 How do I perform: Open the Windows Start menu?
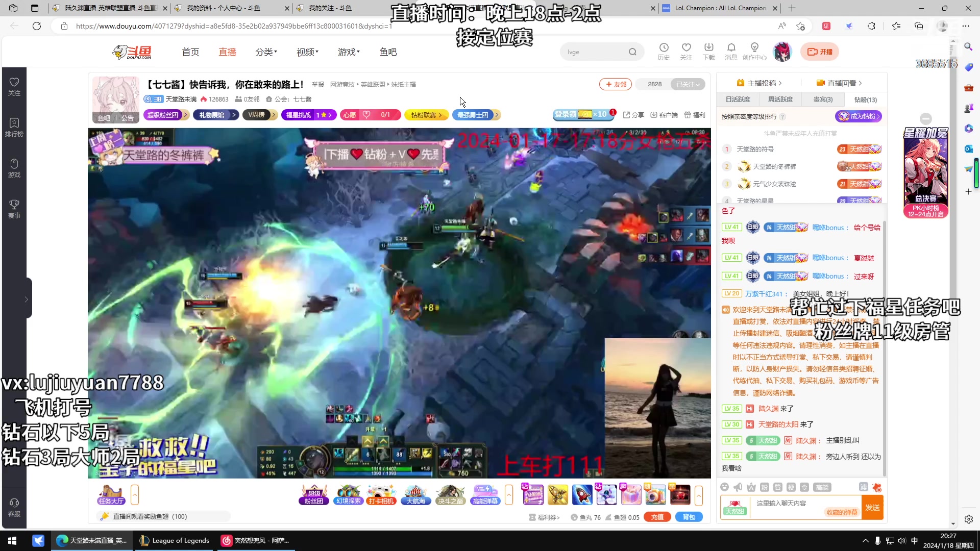point(12,541)
